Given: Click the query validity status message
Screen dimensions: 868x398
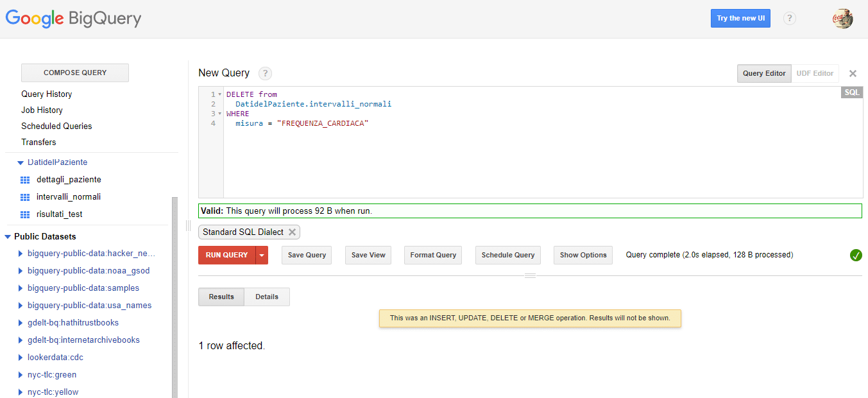Looking at the screenshot, I should coord(530,211).
